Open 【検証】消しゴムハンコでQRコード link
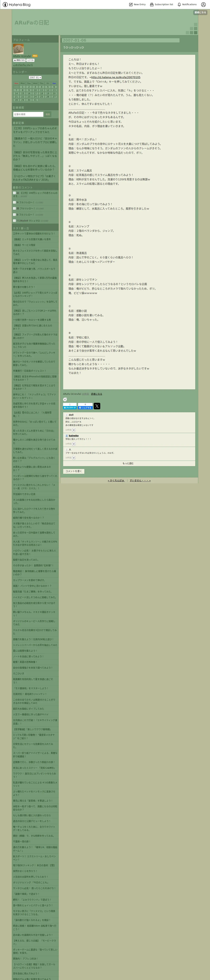This screenshot has height=980, width=210. pos(34,312)
